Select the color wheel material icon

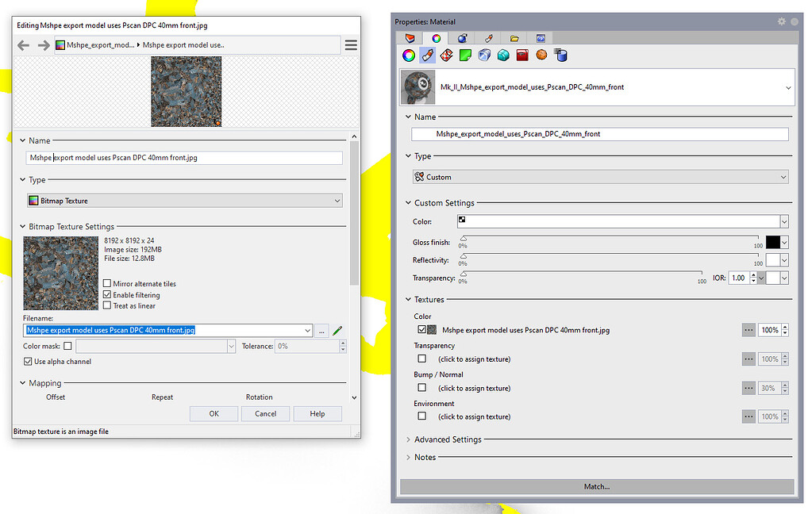(408, 55)
